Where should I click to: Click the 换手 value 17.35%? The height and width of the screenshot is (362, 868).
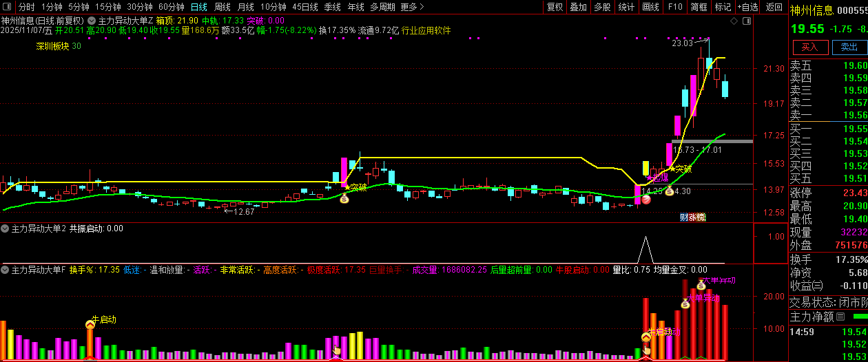(x=853, y=259)
